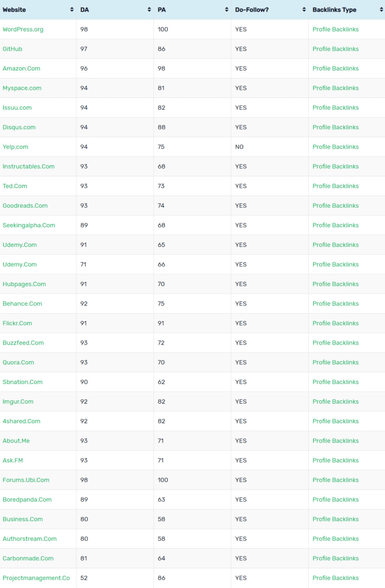The width and height of the screenshot is (385, 588).
Task: Sort table by PA column arrows
Action: (226, 10)
